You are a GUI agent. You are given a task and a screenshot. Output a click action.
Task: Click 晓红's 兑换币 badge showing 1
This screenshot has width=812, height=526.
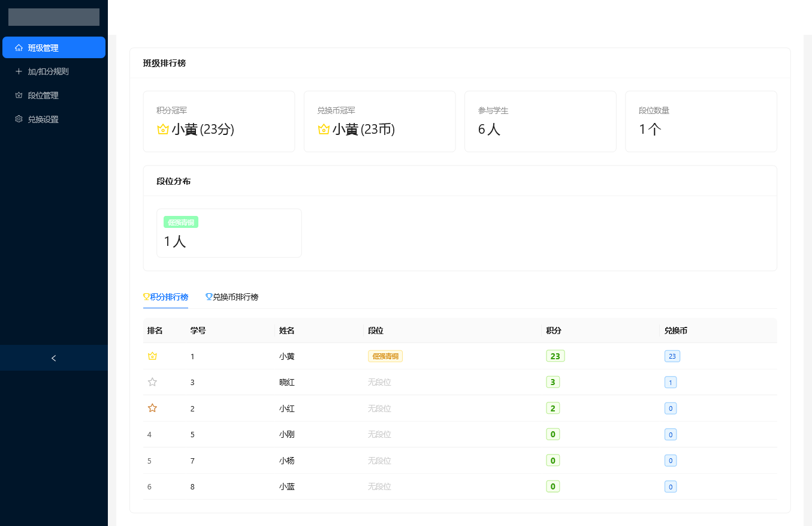pos(671,382)
